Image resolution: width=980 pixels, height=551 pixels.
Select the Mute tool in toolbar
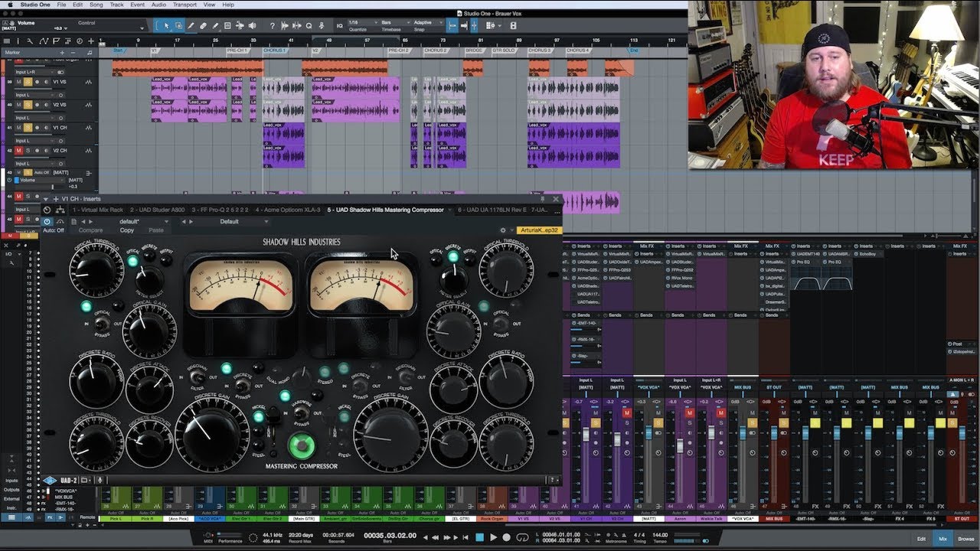[x=227, y=26]
